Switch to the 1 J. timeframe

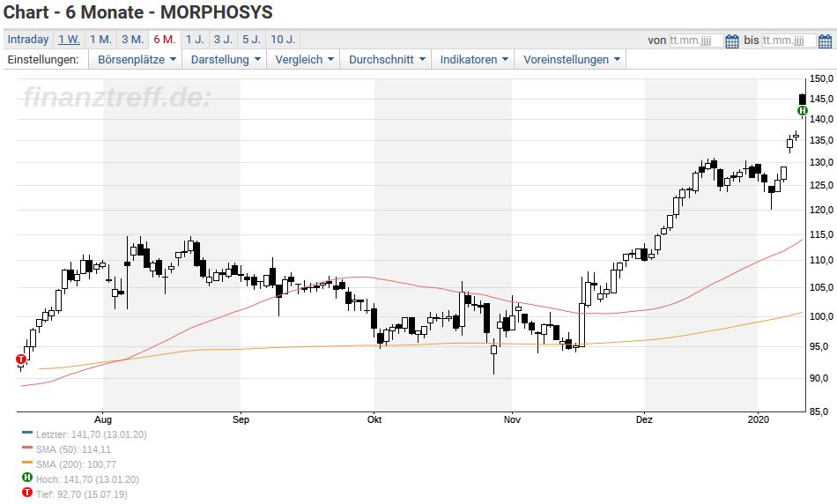pos(195,40)
